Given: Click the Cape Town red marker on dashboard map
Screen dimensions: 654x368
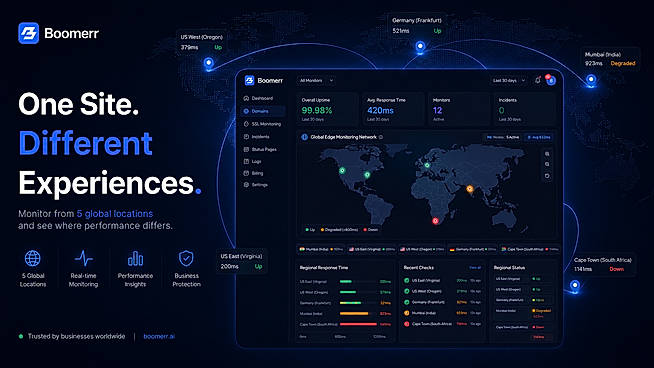Looking at the screenshot, I should [435, 221].
